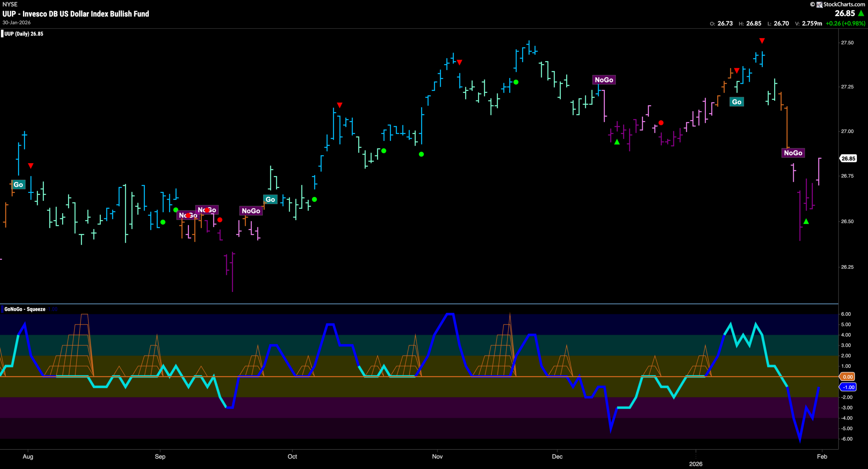Click the NYSE exchange label
This screenshot has height=469, width=868.
(10, 4)
